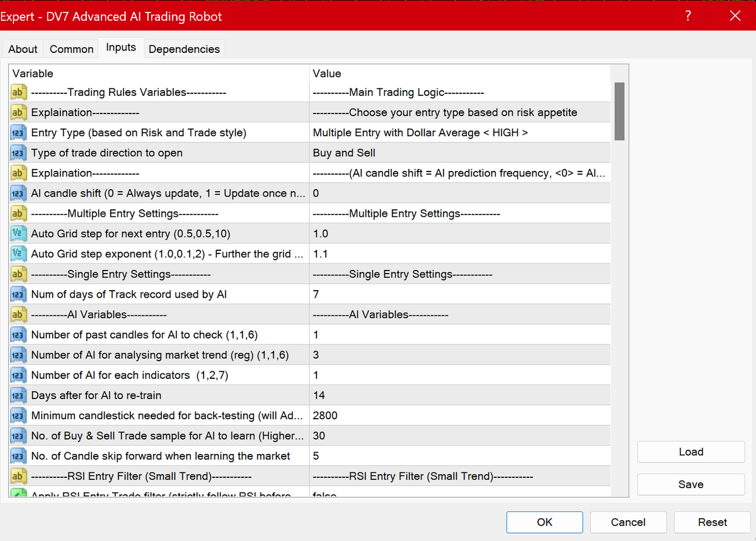Open the Dependencies tab
The width and height of the screenshot is (756, 541).
tap(184, 49)
